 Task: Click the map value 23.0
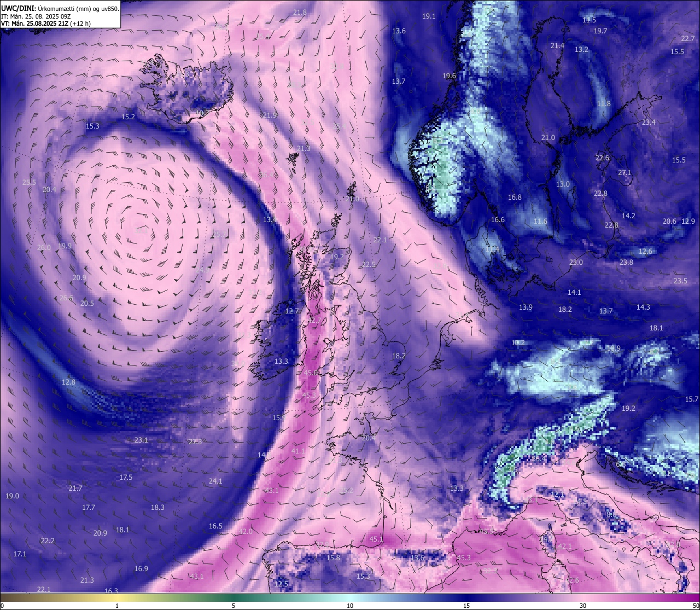[x=576, y=263]
